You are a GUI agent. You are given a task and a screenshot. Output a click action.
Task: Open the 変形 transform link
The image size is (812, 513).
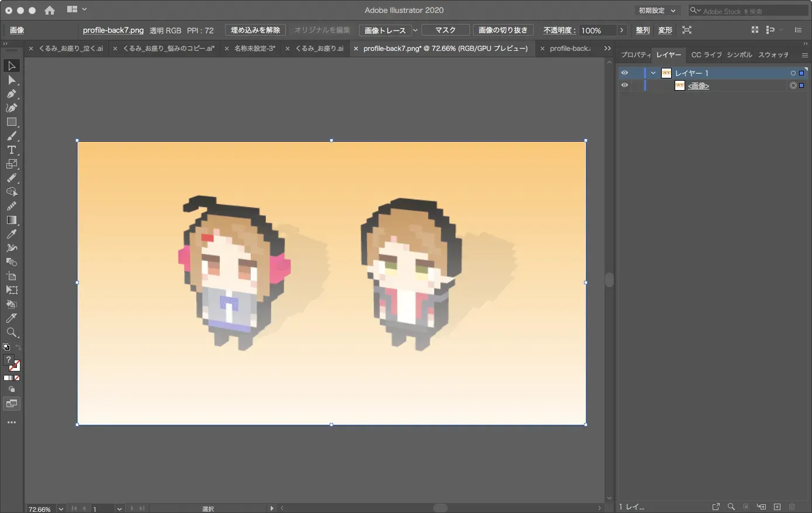click(665, 30)
